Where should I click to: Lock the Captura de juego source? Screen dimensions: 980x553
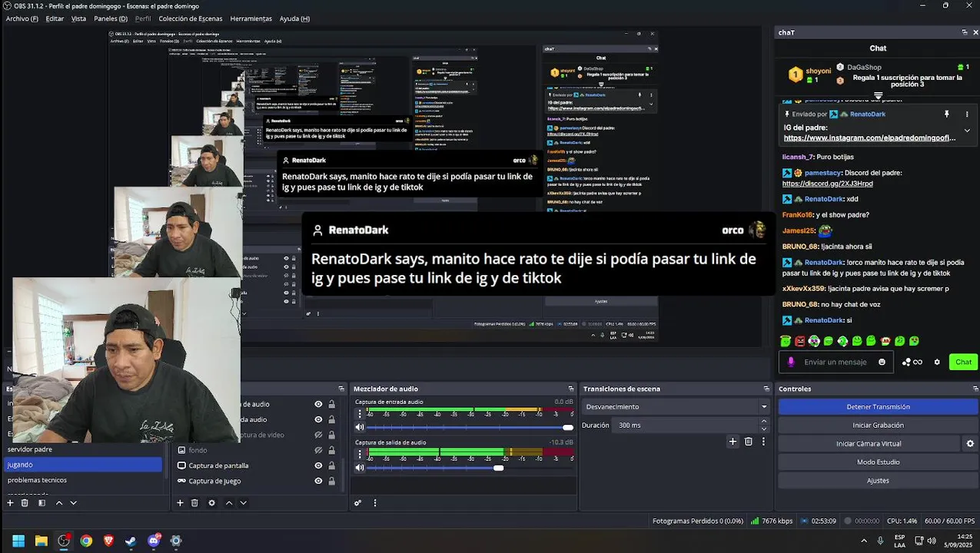click(332, 481)
